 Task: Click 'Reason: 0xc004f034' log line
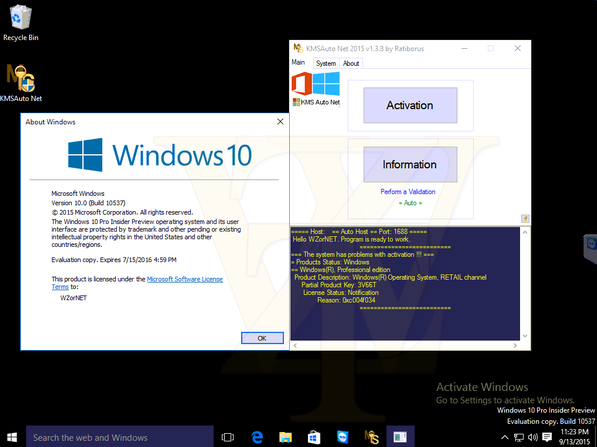pos(346,300)
